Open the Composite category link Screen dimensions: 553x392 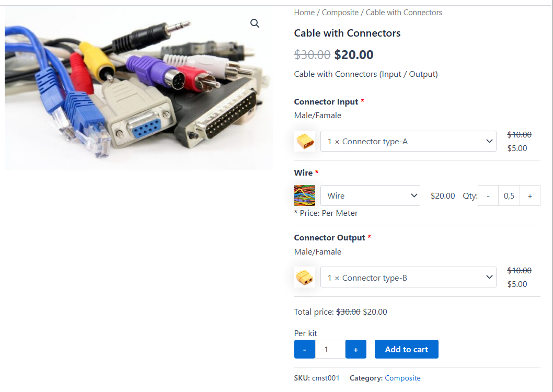point(402,378)
